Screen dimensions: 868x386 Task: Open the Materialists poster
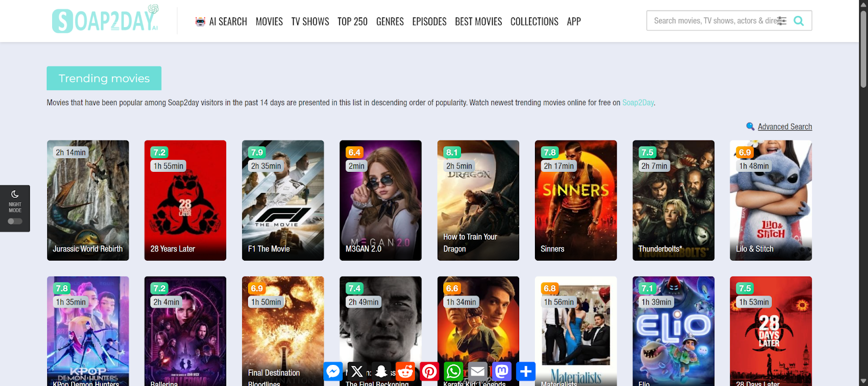(576, 331)
